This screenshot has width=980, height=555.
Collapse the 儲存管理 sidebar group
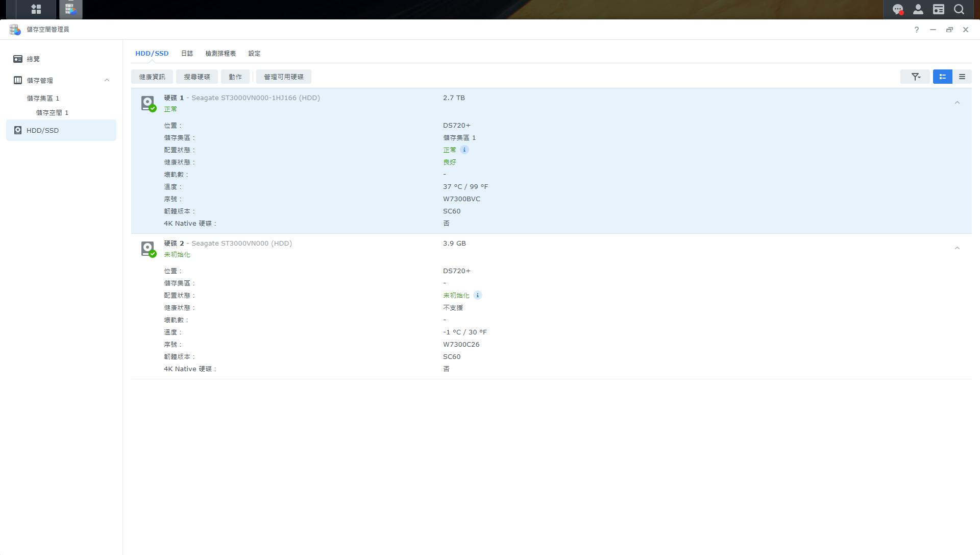[x=107, y=80]
